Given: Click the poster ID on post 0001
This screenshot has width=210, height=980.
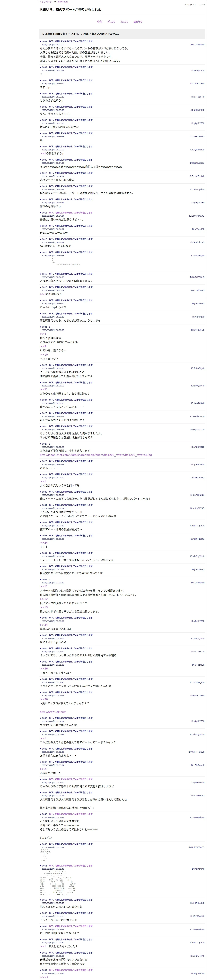Looking at the screenshot, I should 197,45.
